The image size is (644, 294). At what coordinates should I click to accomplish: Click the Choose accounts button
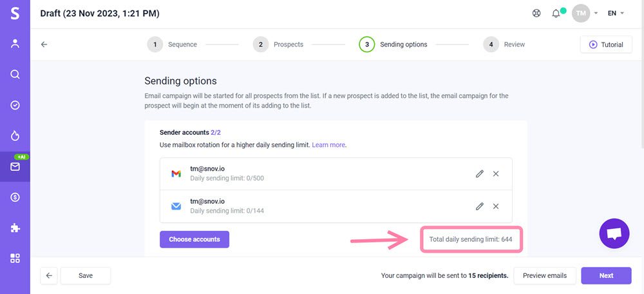[x=194, y=239]
